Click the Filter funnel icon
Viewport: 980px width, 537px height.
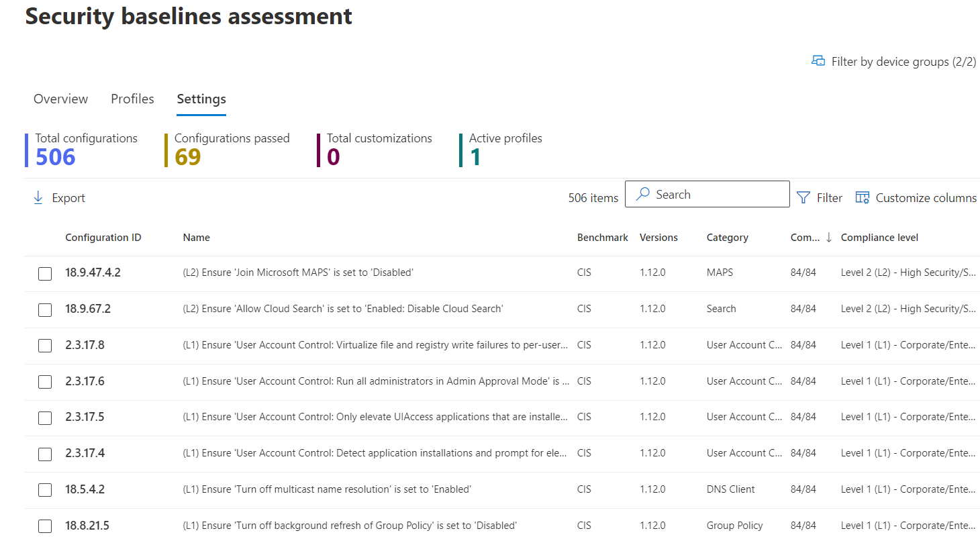click(803, 197)
